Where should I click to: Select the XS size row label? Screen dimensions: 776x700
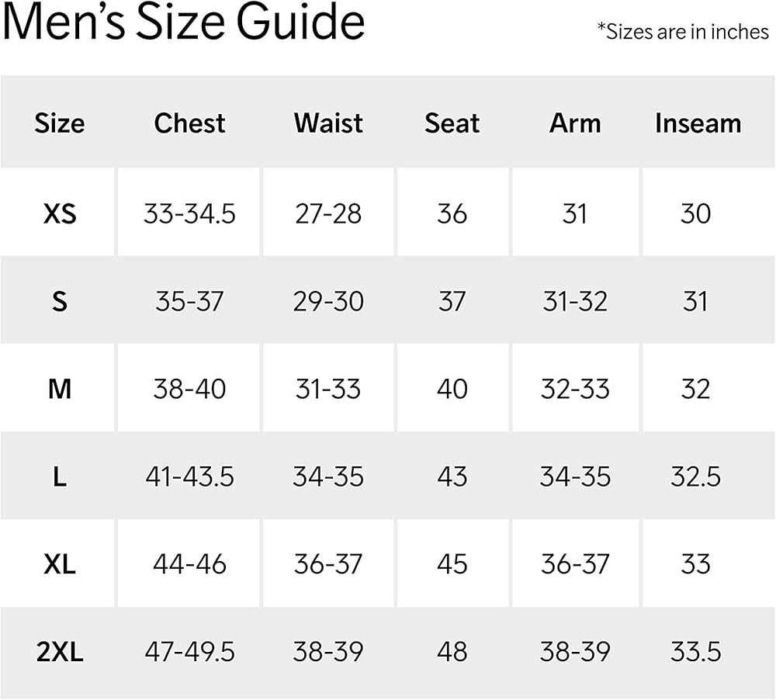click(x=60, y=213)
